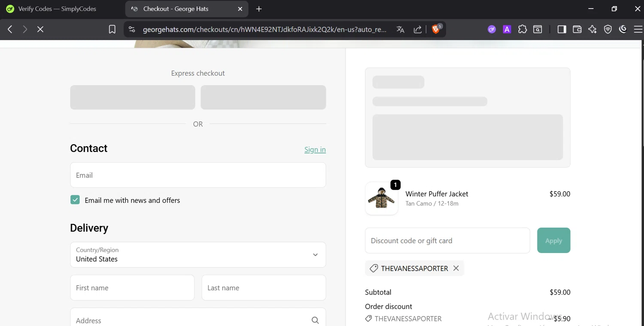Click the address bar URL
The height and width of the screenshot is (326, 644).
[264, 29]
